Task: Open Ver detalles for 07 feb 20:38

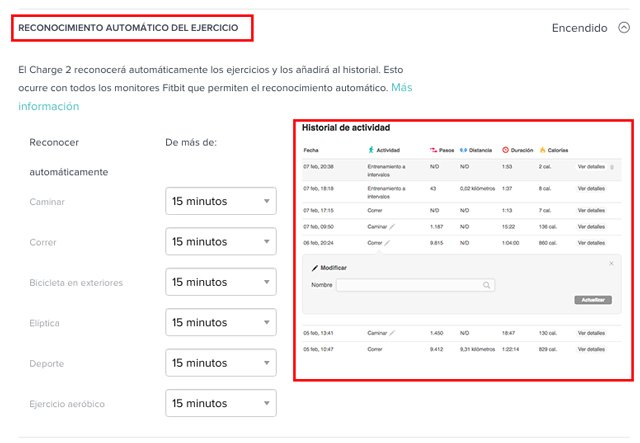Action: tap(591, 167)
